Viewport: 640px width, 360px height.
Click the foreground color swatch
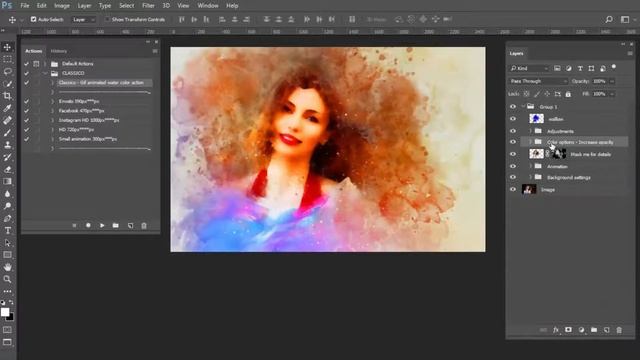(x=5, y=312)
